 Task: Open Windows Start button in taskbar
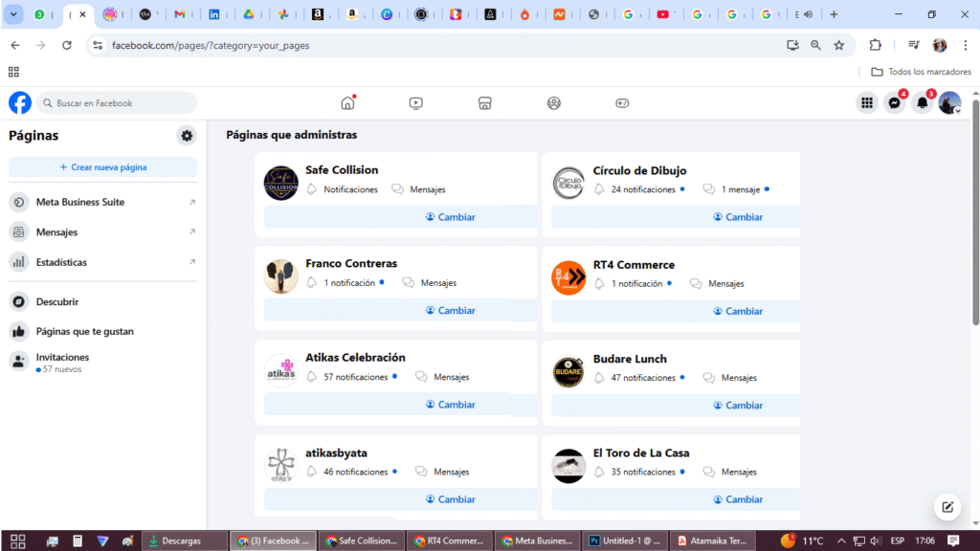pos(18,541)
